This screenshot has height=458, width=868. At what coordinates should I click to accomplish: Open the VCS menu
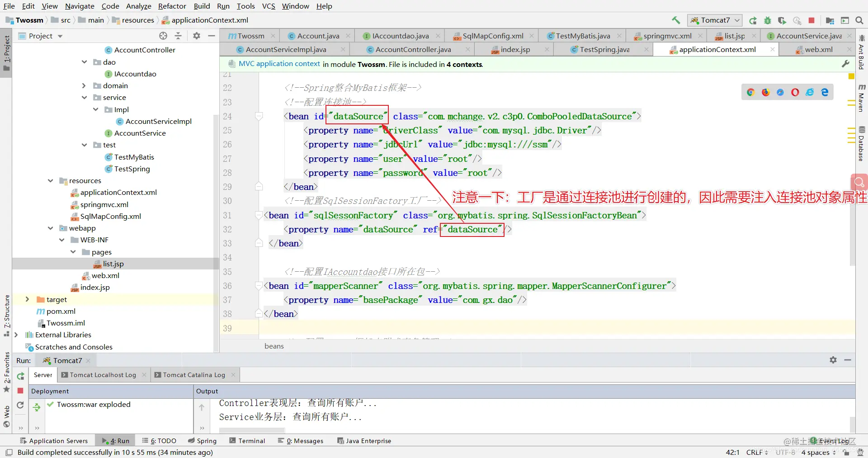coord(269,6)
